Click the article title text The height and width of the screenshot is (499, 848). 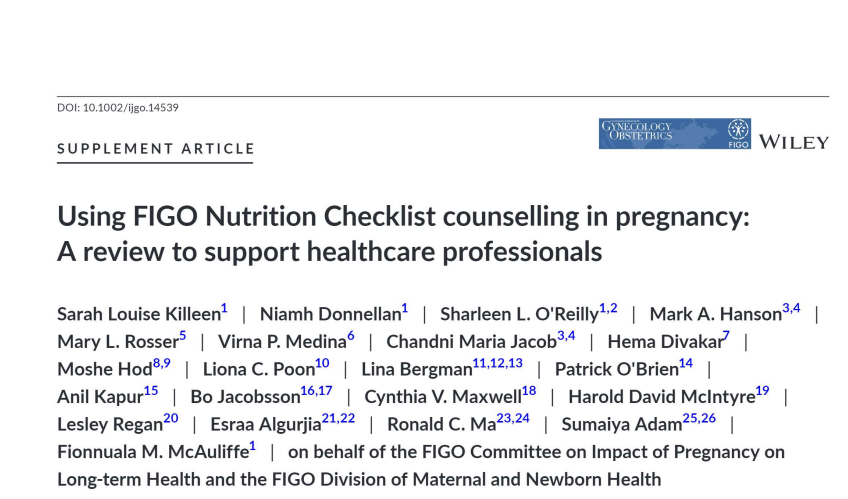pyautogui.click(x=403, y=234)
